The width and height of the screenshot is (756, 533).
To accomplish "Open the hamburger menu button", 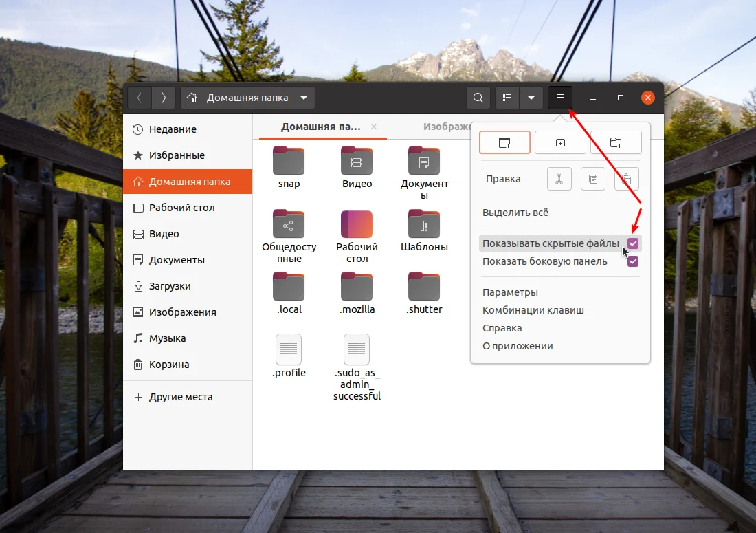I will click(560, 97).
